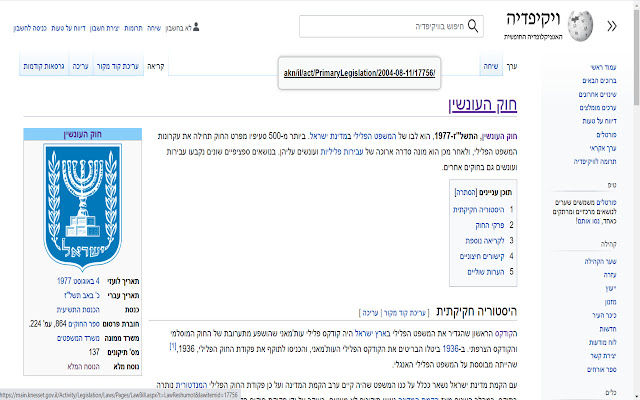This screenshot has height=400, width=640.
Task: Jump to contents item 1 היסטוריה חקיקתית
Action: coord(478,210)
